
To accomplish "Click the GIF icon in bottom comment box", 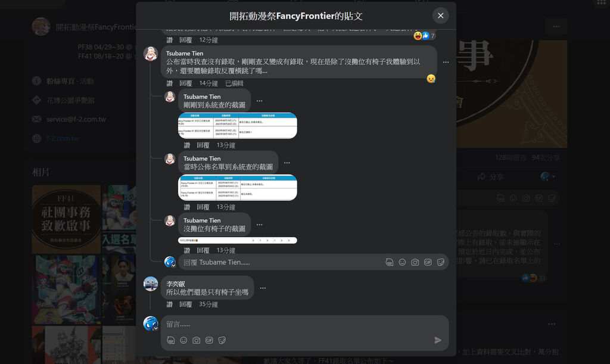I will (x=209, y=340).
